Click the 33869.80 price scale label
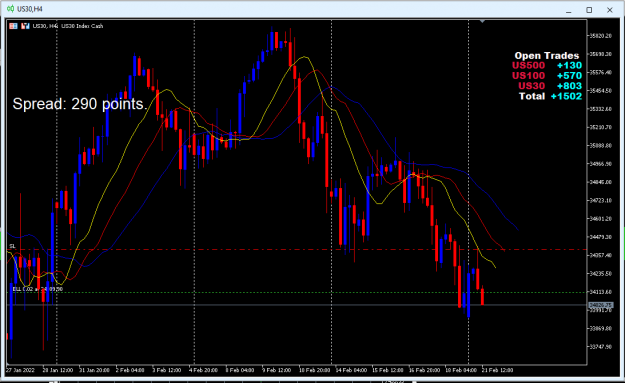The image size is (625, 383). (x=601, y=329)
